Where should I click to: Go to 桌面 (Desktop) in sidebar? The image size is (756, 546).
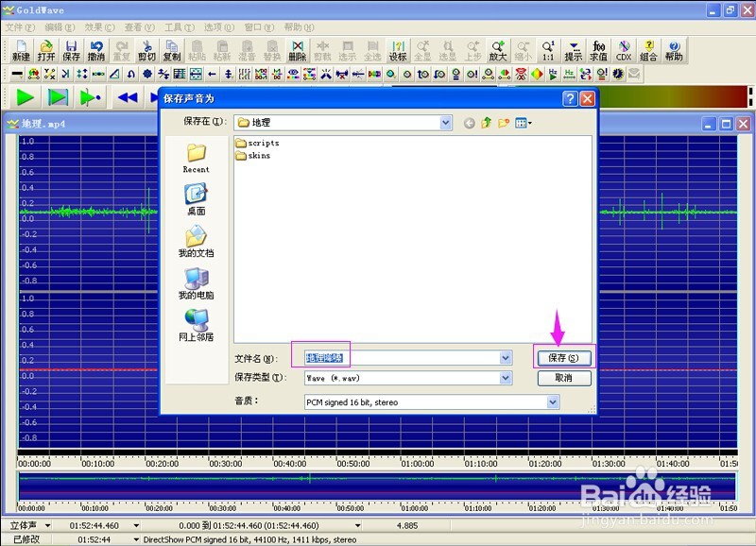[x=197, y=199]
